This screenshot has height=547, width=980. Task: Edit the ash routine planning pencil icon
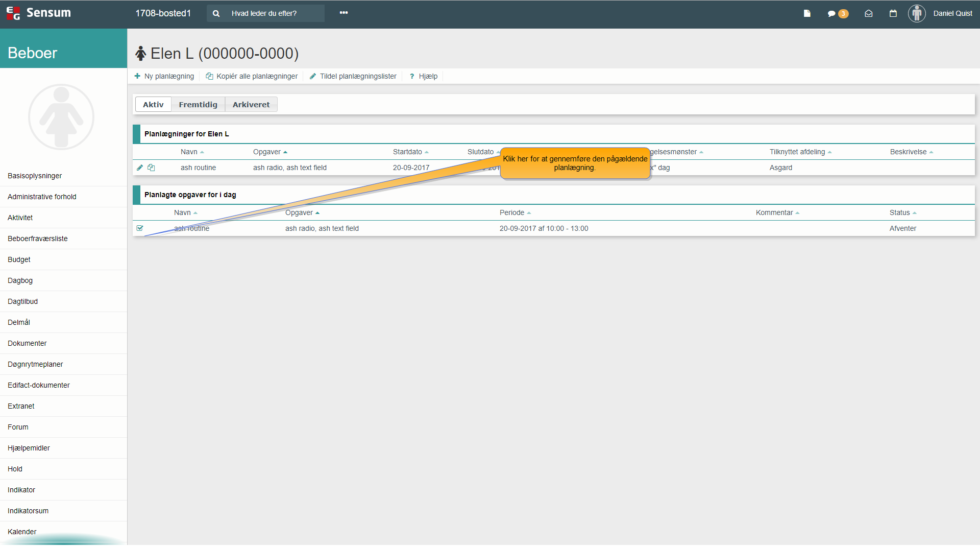coord(140,168)
